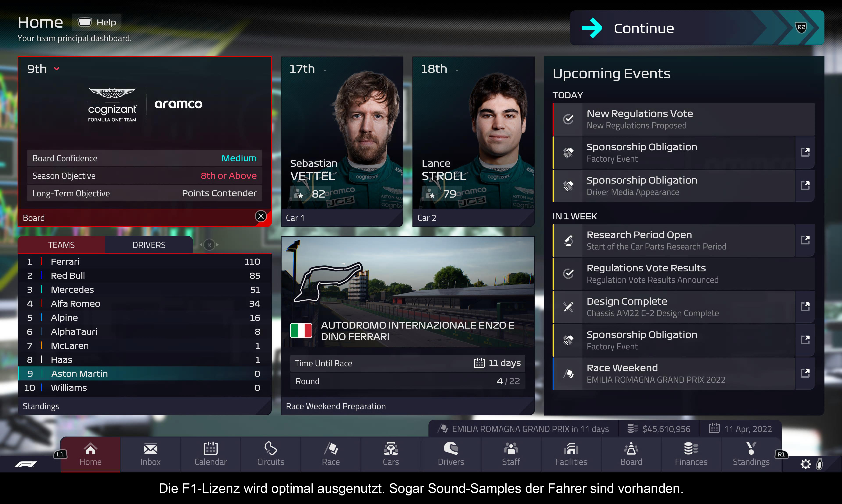Close the Board panel with X button
The width and height of the screenshot is (842, 504).
click(x=261, y=216)
